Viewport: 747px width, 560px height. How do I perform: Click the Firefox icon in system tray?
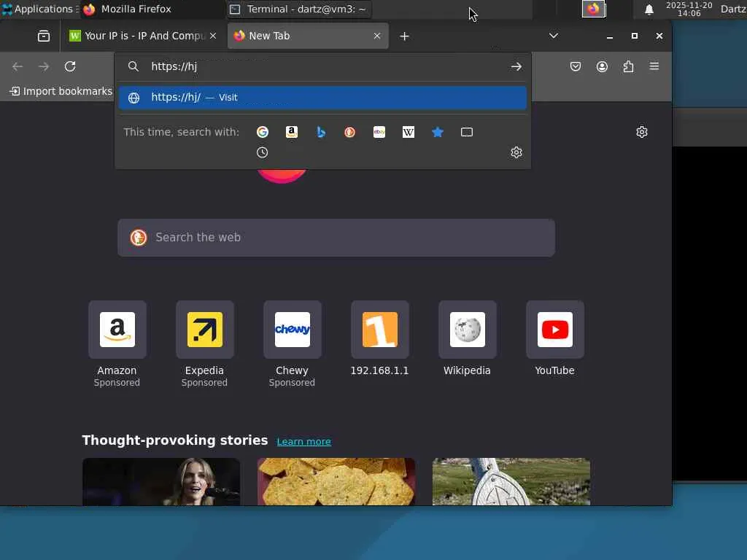click(x=594, y=9)
